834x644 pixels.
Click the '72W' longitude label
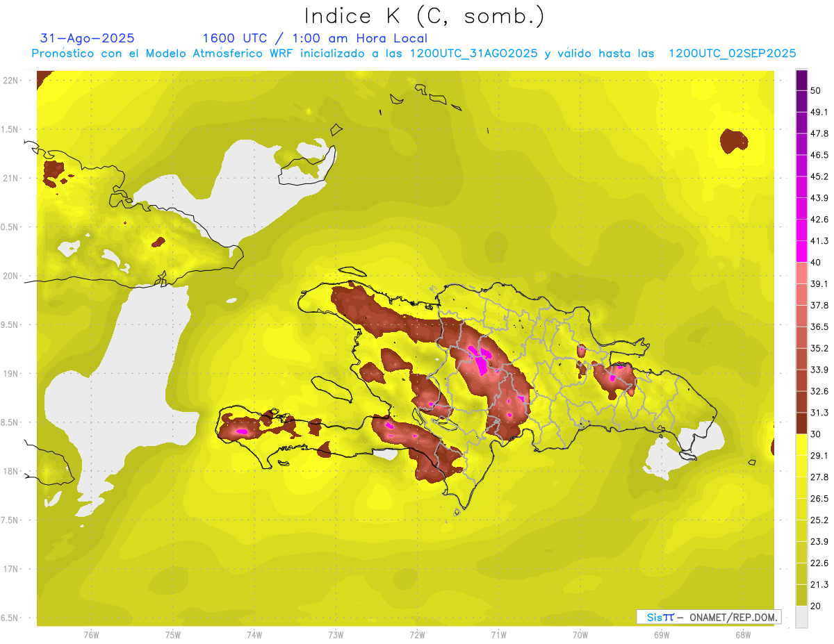[x=417, y=635]
